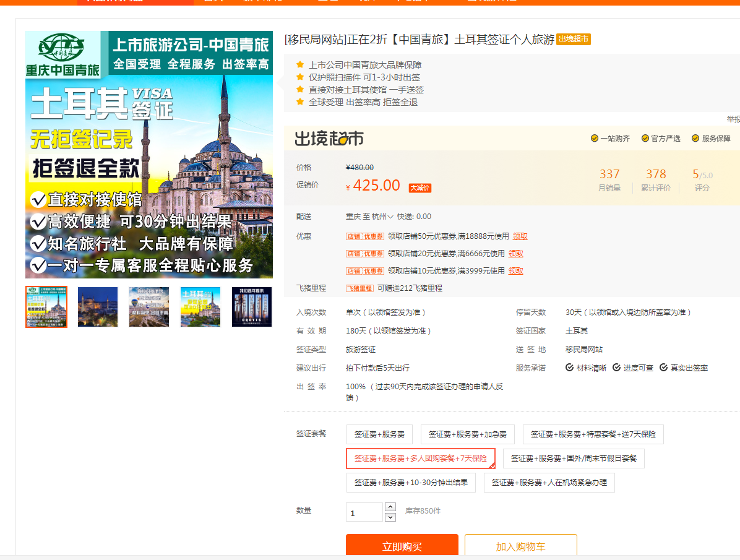Viewport: 740px width, 560px height.
Task: Click the 服务保障 checkmark icon
Action: (x=695, y=139)
